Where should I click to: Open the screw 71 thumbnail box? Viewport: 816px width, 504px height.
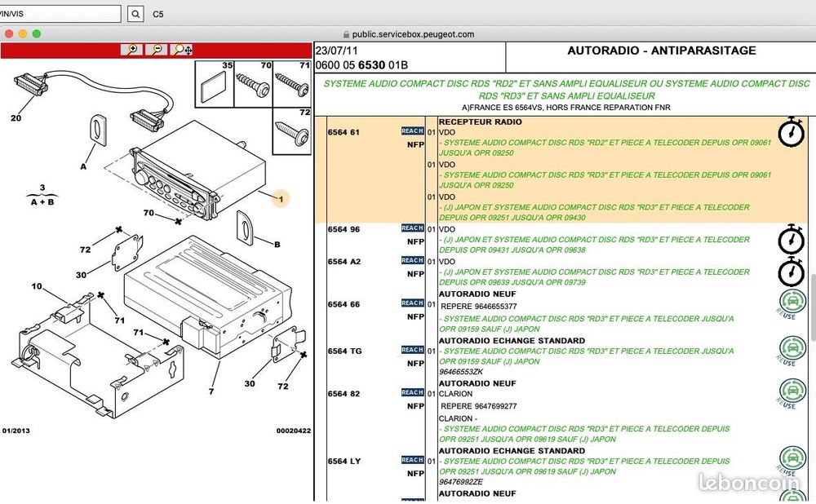coord(292,84)
